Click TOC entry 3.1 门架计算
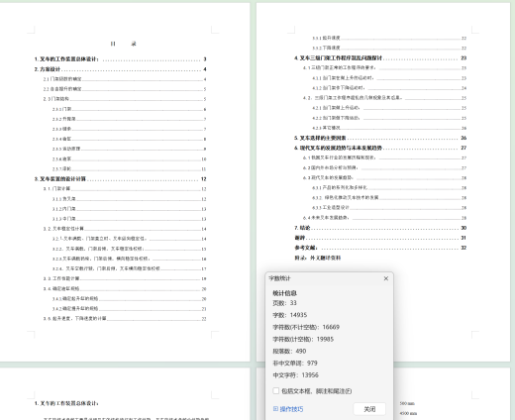The image size is (515, 420). 125,189
